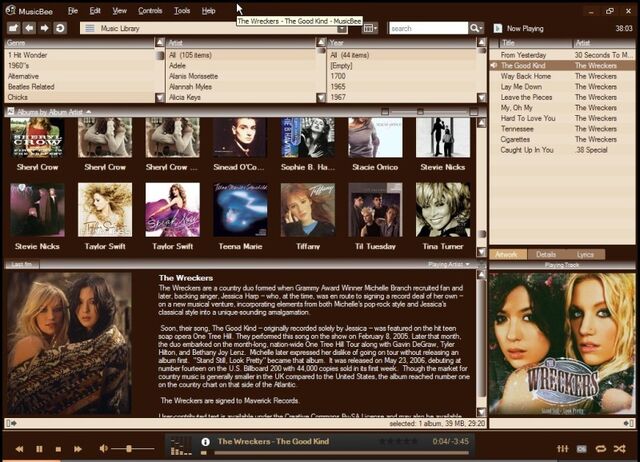Click Artist list scroll-down arrow
Screen dimensions: 640x462
tap(321, 98)
